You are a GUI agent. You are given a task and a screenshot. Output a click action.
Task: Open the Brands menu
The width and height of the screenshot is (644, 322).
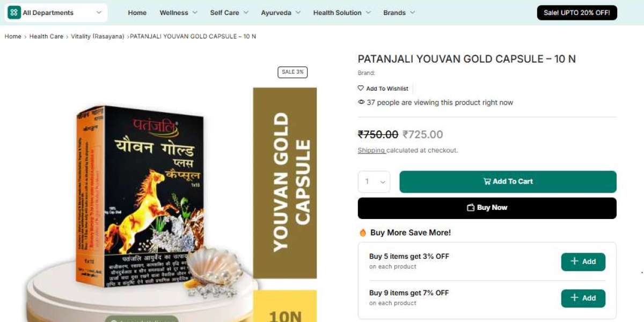pos(399,12)
